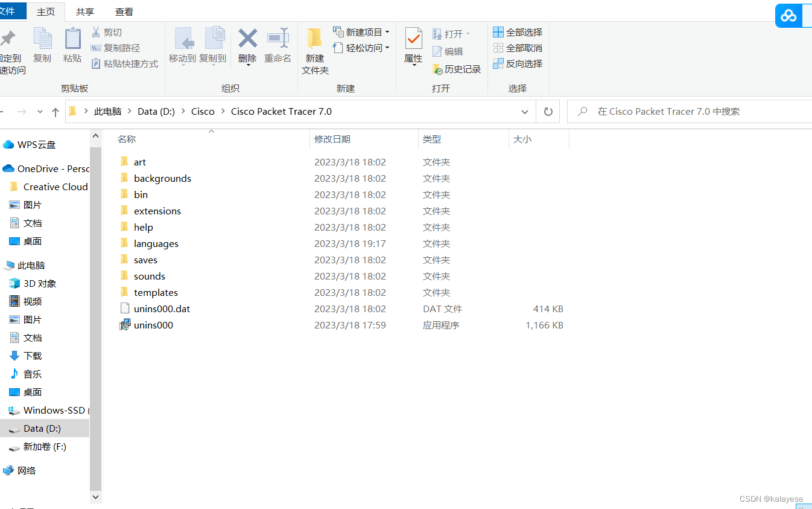Open the New item (新建项目) dropdown

[x=361, y=32]
